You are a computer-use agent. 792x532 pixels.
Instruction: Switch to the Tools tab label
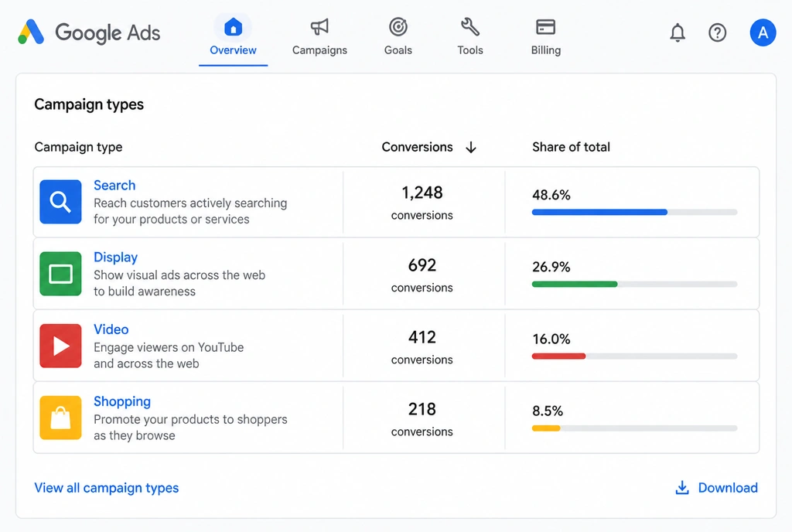tap(470, 50)
